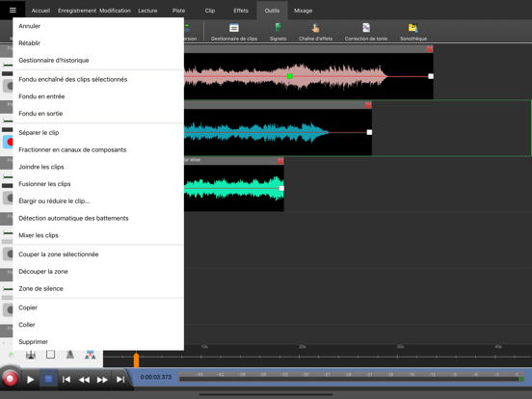Select Fusionner les clips

click(x=98, y=184)
